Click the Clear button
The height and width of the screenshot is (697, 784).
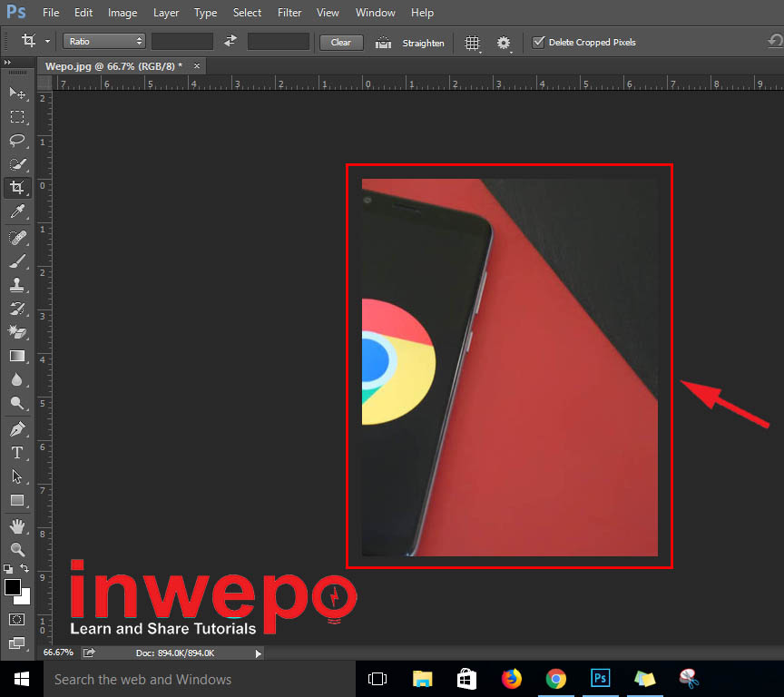[341, 43]
